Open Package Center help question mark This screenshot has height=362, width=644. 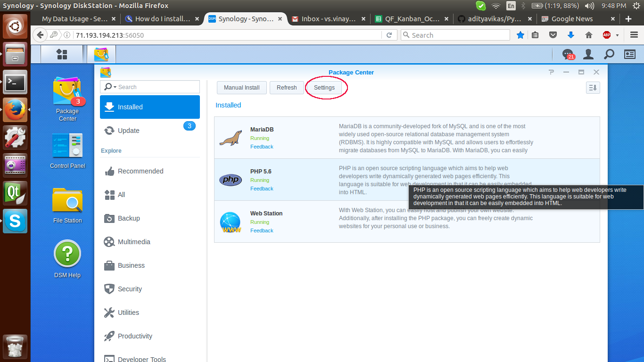(551, 72)
